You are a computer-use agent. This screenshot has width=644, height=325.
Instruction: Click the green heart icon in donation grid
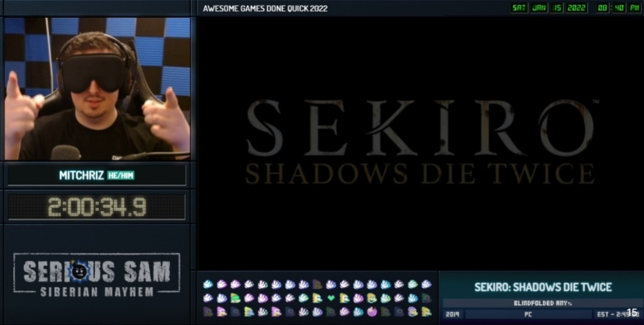click(331, 298)
